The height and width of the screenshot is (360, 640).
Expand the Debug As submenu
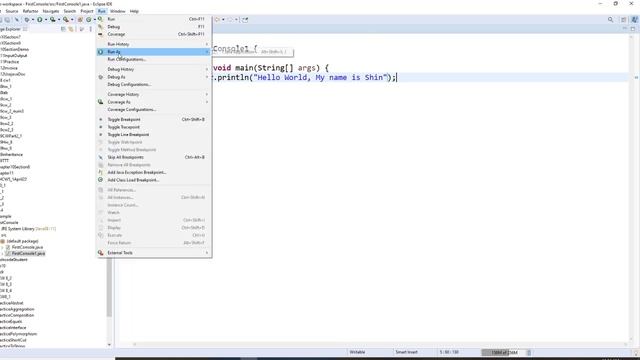(207, 77)
